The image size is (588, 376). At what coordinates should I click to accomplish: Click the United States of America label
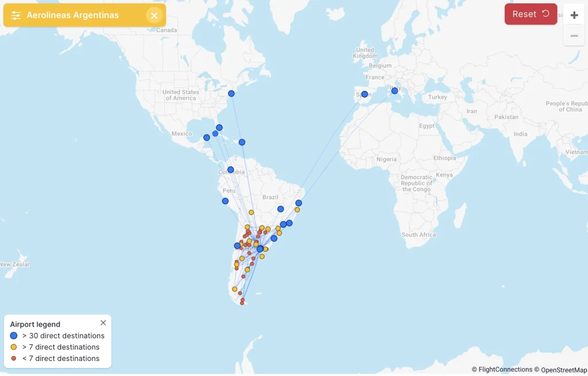coord(181,95)
